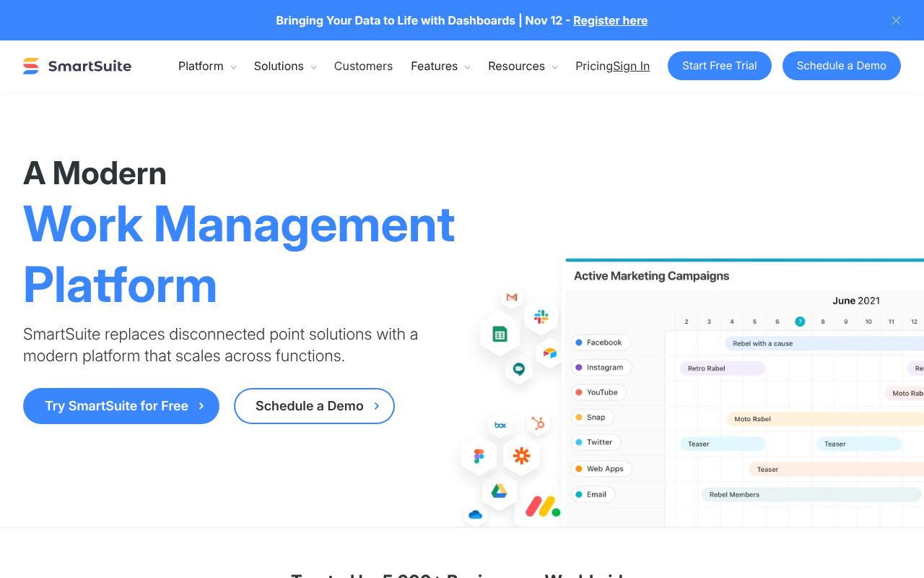This screenshot has height=578, width=924.
Task: Select the Instagram channel row label
Action: pyautogui.click(x=601, y=367)
